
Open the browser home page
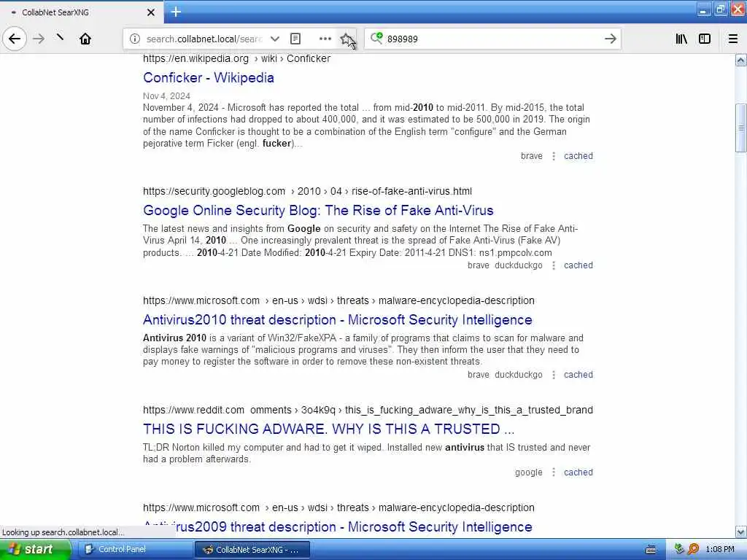pos(85,39)
